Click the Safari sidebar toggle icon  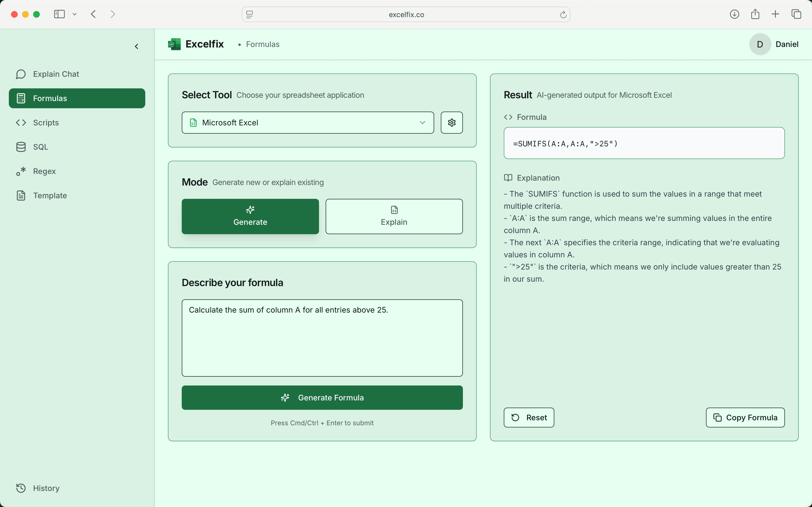[59, 14]
